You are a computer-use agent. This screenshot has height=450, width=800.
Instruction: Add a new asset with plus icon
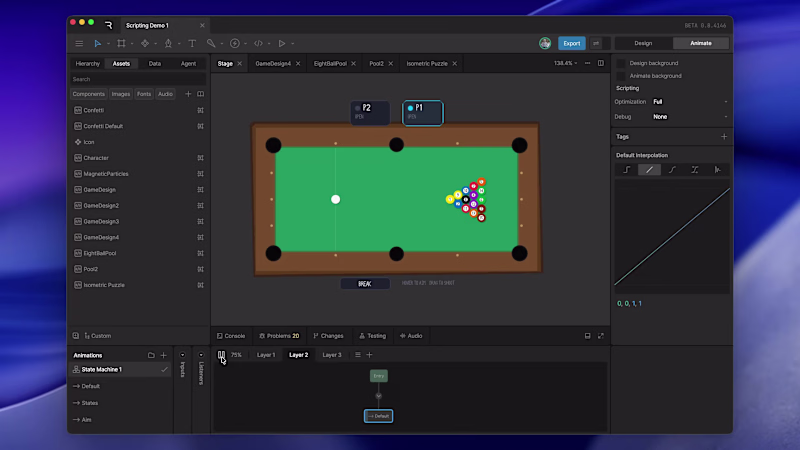[x=188, y=94]
